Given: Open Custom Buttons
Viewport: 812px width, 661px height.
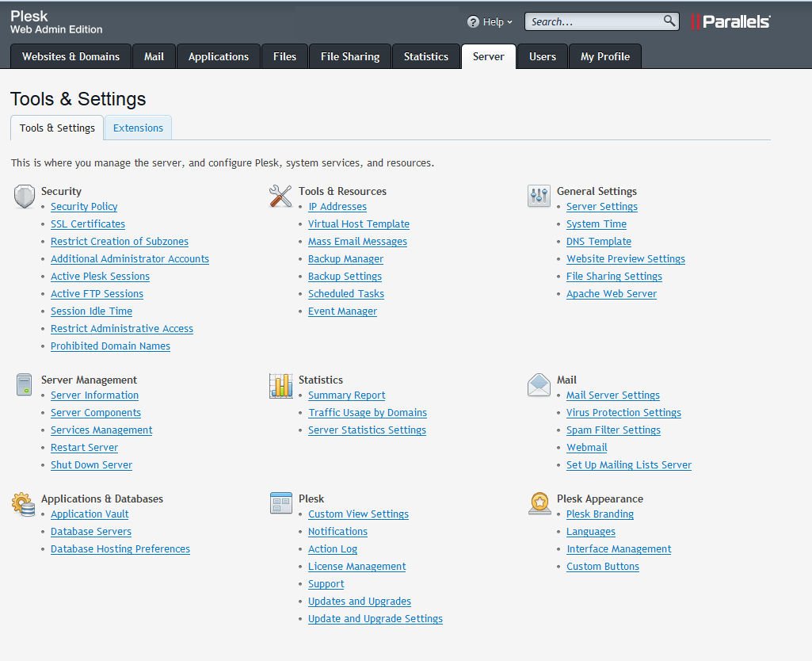Looking at the screenshot, I should click(603, 566).
